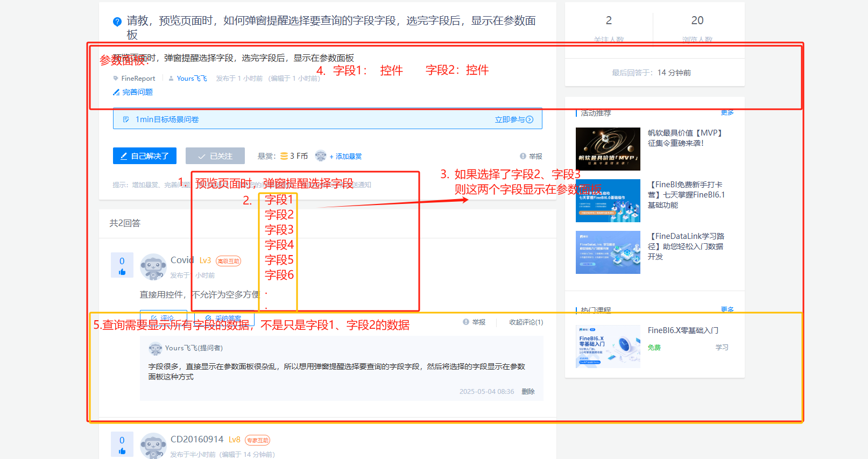Open Covid's monkey avatar
This screenshot has height=459, width=868.
153,266
